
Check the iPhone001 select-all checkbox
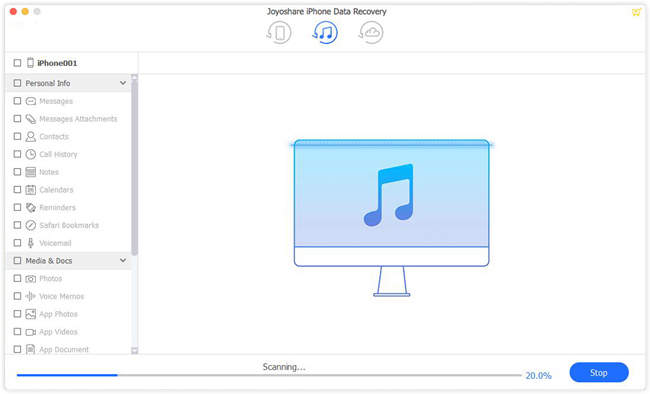click(17, 63)
